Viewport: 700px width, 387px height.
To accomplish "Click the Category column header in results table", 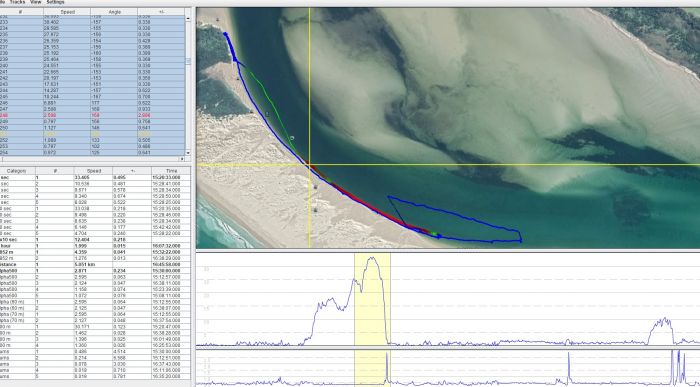I will [x=17, y=171].
